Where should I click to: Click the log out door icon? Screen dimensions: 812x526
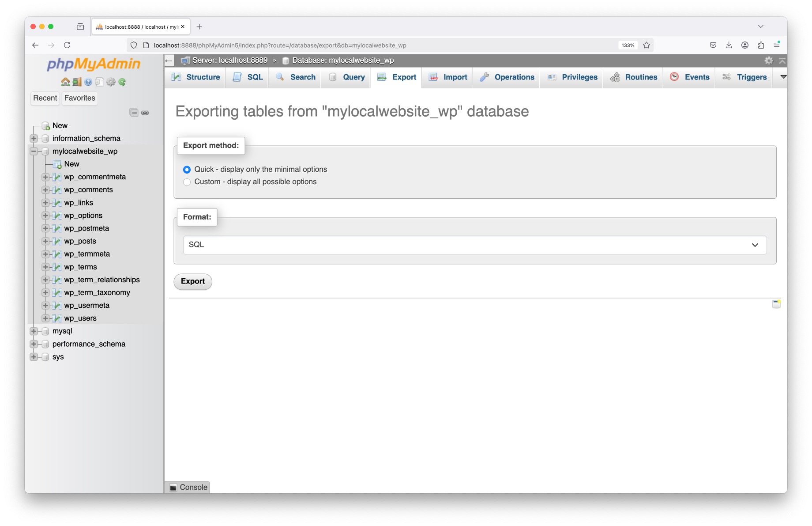click(x=77, y=82)
